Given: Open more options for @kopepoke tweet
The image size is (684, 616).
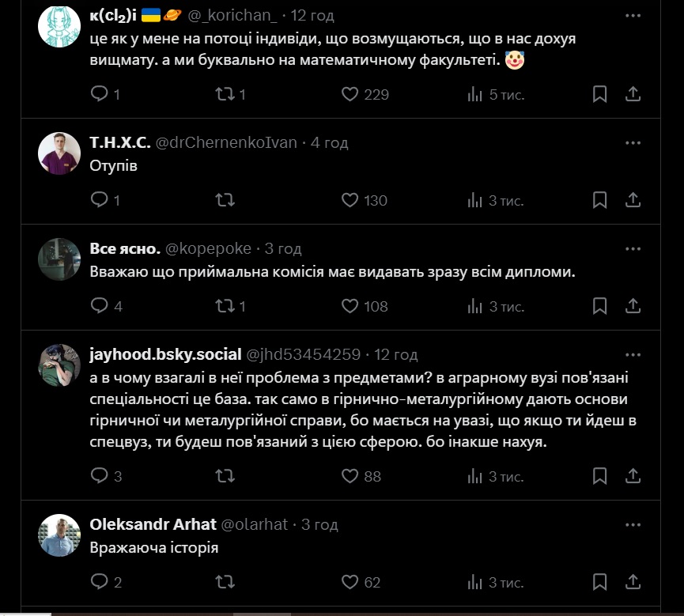Looking at the screenshot, I should (633, 248).
